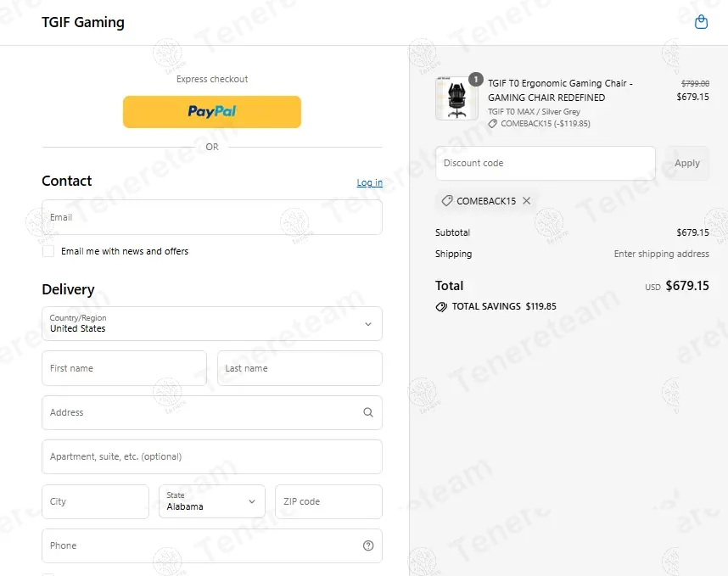This screenshot has height=576, width=728.
Task: Click the phone field help icon
Action: tap(367, 545)
